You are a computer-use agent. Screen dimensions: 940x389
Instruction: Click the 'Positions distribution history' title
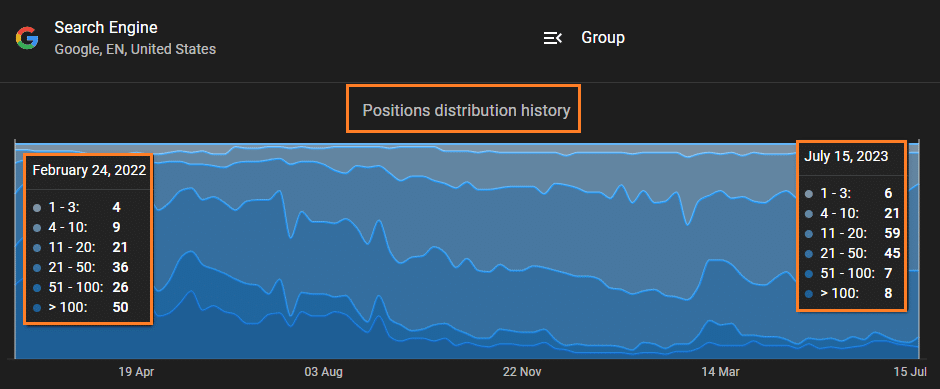point(466,110)
